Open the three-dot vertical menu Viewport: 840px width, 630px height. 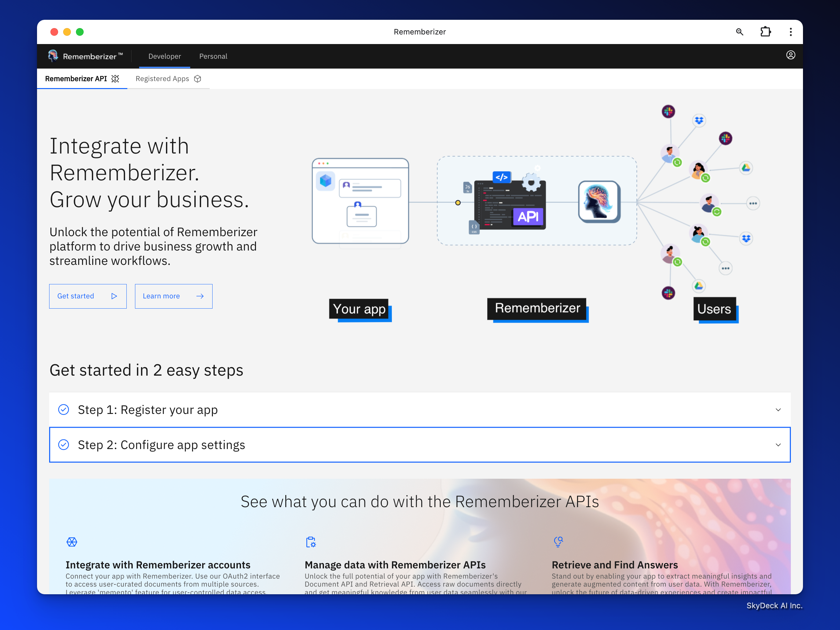click(790, 32)
